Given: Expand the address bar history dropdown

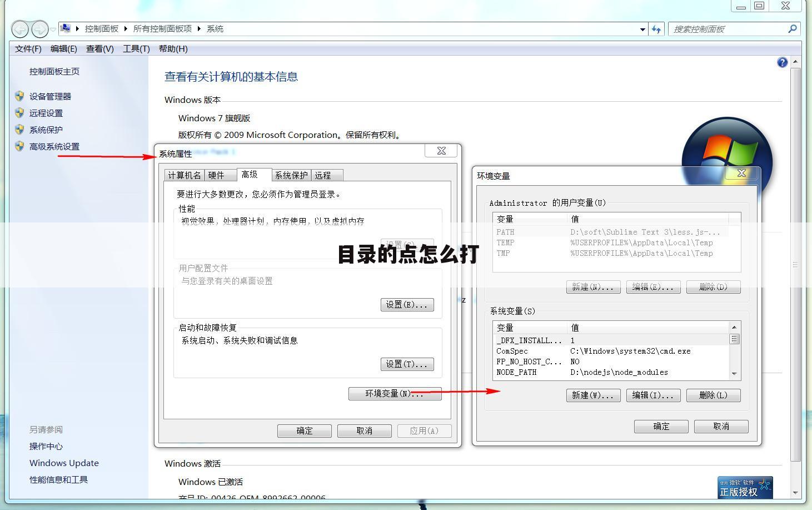Looking at the screenshot, I should [x=642, y=29].
